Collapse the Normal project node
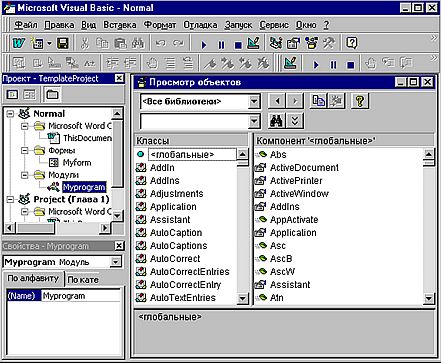Image resolution: width=441 pixels, height=364 pixels. click(10, 114)
